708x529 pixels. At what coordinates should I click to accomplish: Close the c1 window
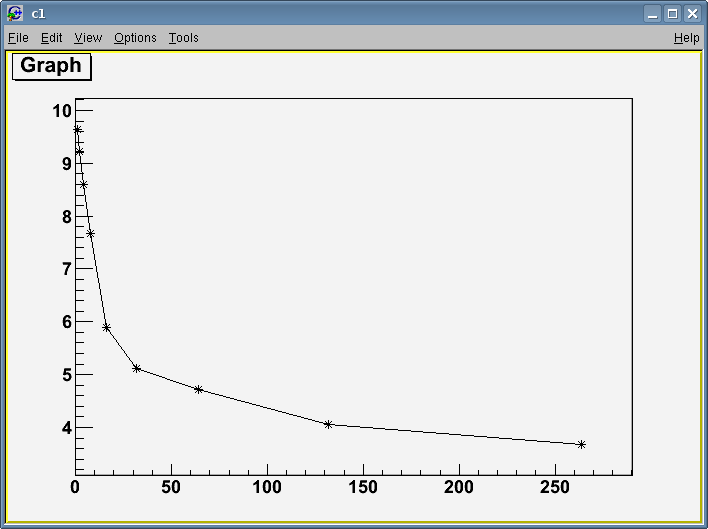point(692,13)
